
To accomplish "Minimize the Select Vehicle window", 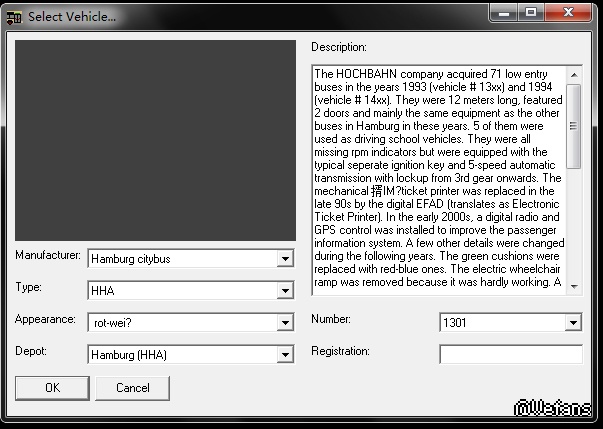I will 504,13.
